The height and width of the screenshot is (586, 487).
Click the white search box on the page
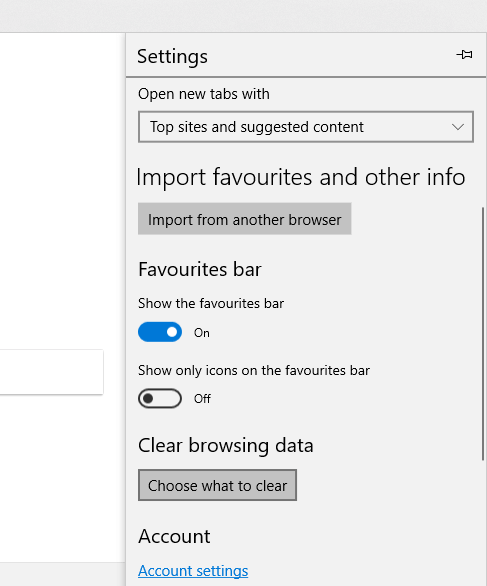pos(52,372)
